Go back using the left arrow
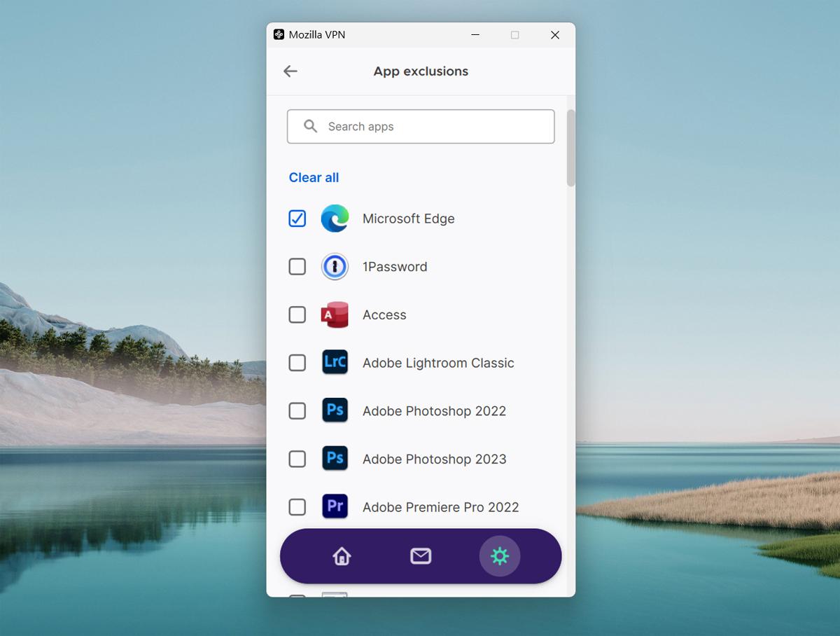This screenshot has width=840, height=636. pyautogui.click(x=290, y=71)
